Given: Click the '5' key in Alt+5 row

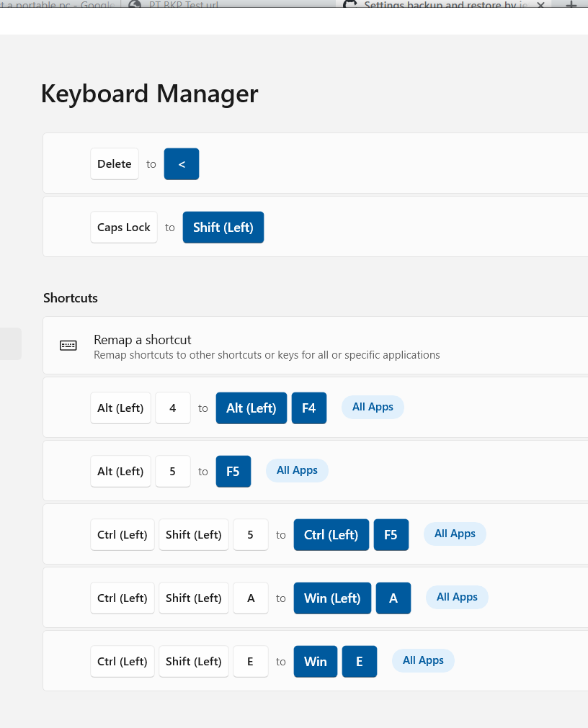Looking at the screenshot, I should (173, 471).
